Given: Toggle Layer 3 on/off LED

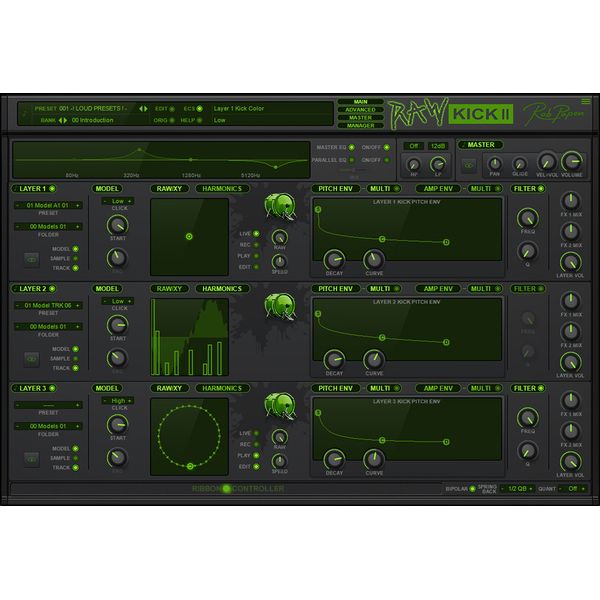Looking at the screenshot, I should [x=52, y=388].
